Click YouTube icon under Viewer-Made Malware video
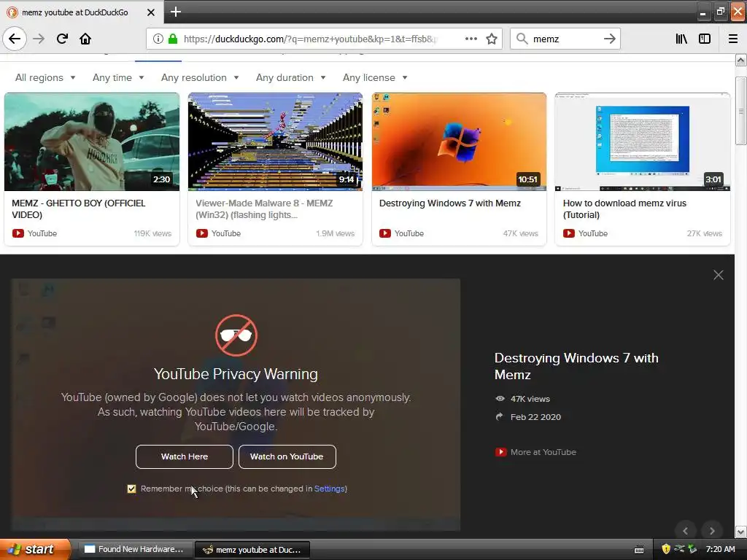Screen dimensions: 747x560 tap(202, 233)
